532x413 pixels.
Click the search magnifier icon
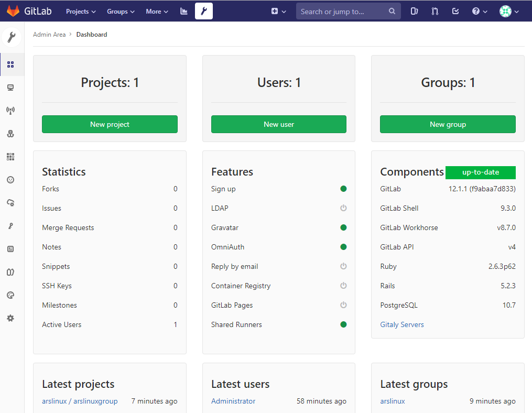pyautogui.click(x=392, y=11)
